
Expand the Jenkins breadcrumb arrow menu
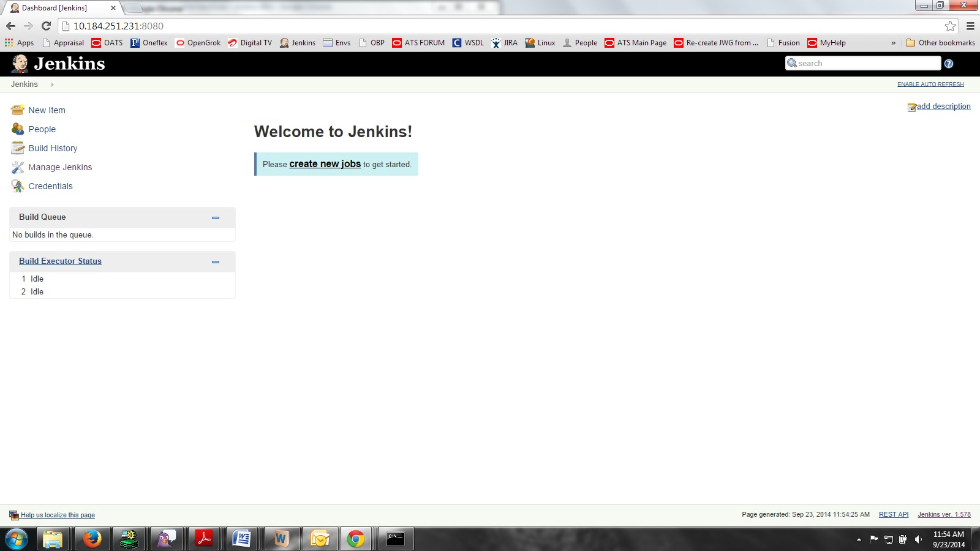click(x=52, y=84)
